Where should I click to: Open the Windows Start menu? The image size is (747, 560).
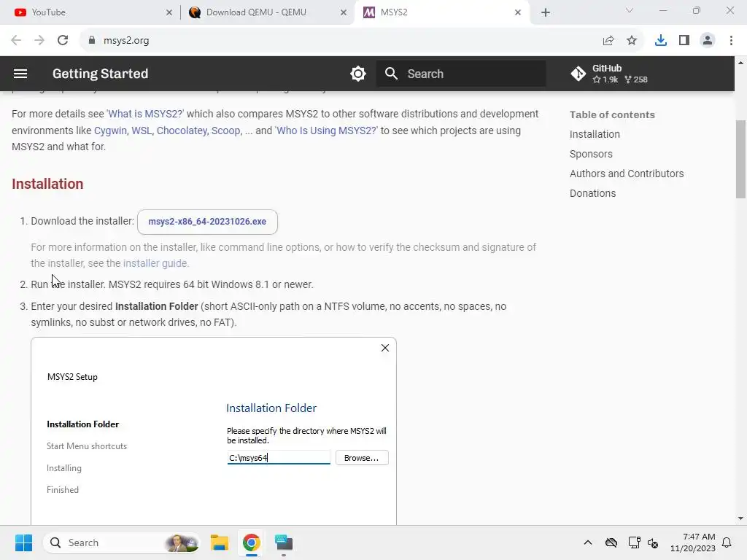23,542
